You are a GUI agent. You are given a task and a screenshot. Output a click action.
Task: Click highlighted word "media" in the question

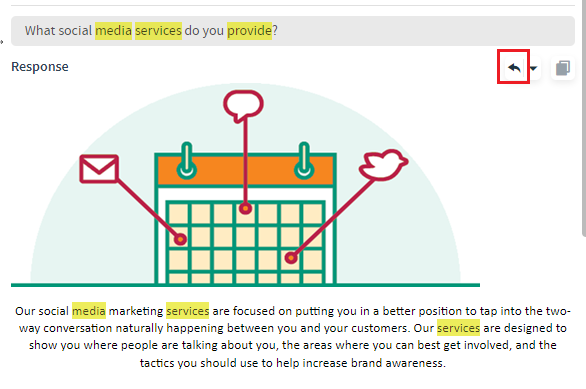(x=114, y=31)
